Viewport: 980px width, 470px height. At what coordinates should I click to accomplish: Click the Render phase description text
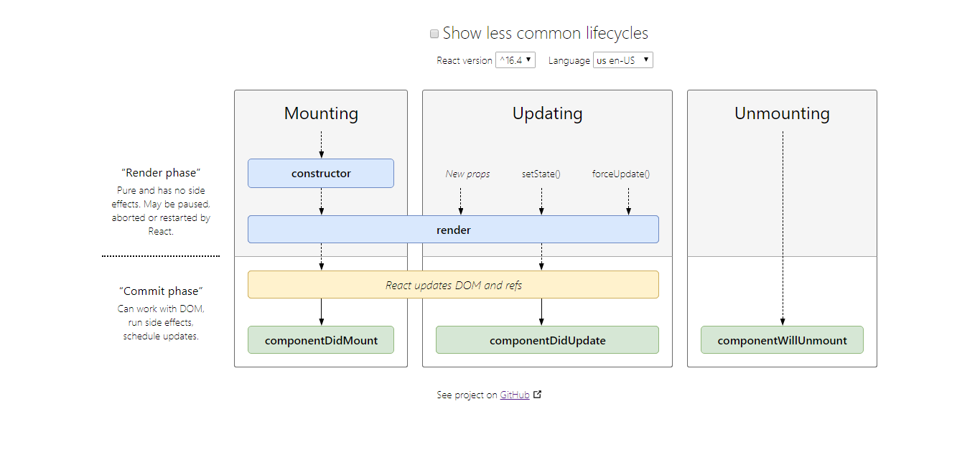coord(160,210)
